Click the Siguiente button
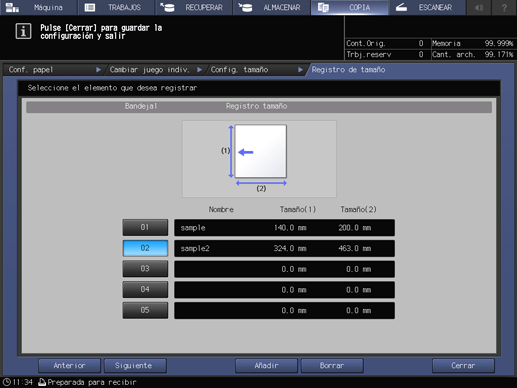This screenshot has width=517, height=388. click(x=135, y=366)
